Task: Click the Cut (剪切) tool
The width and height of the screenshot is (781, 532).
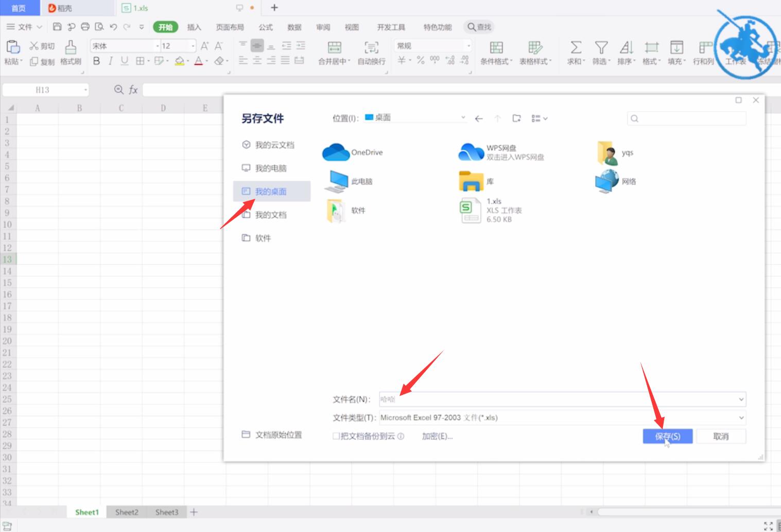Action: pos(42,46)
